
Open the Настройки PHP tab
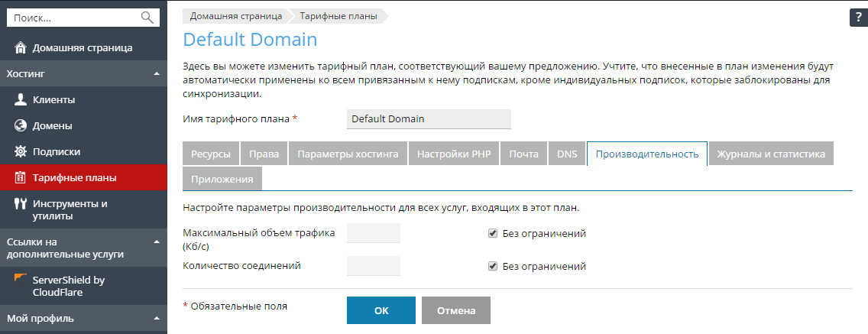454,154
